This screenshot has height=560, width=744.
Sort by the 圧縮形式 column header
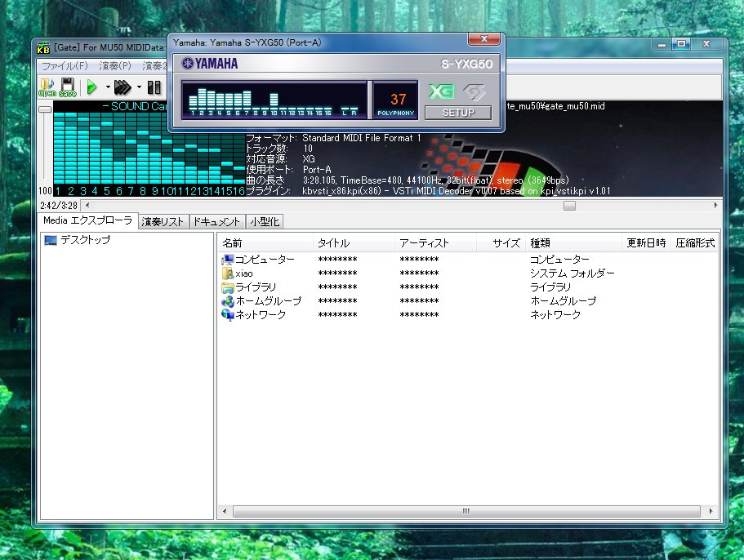coord(695,243)
